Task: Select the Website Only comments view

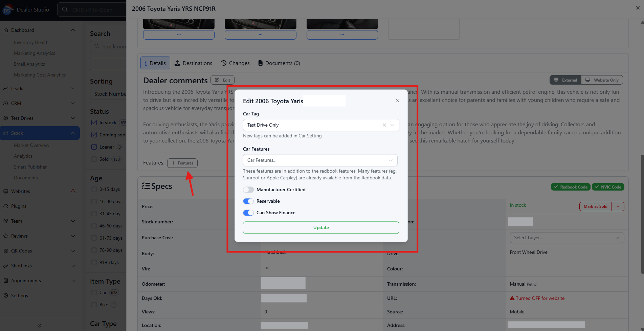Action: click(x=602, y=80)
